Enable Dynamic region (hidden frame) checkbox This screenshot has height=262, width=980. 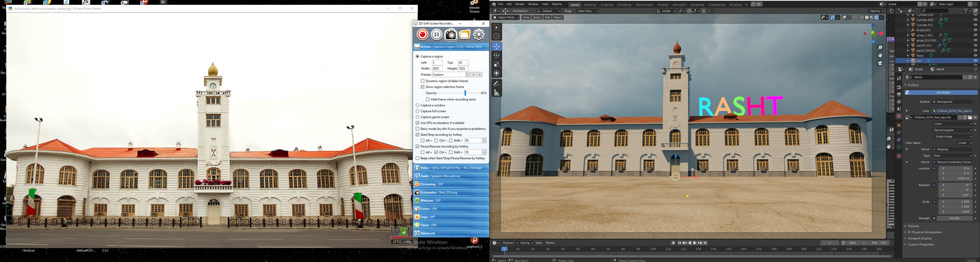point(423,81)
